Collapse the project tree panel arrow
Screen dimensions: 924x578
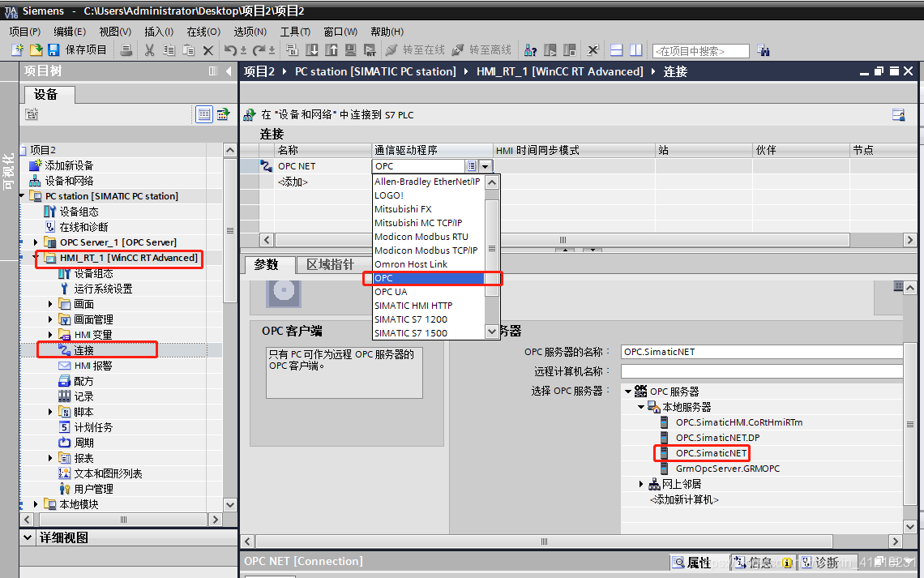coord(229,71)
